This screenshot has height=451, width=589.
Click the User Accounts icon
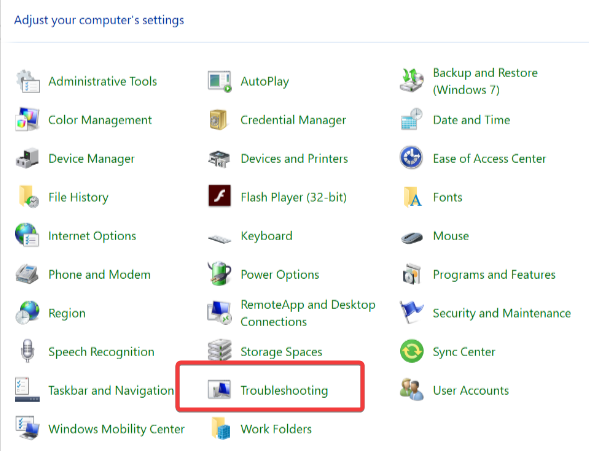pyautogui.click(x=411, y=389)
